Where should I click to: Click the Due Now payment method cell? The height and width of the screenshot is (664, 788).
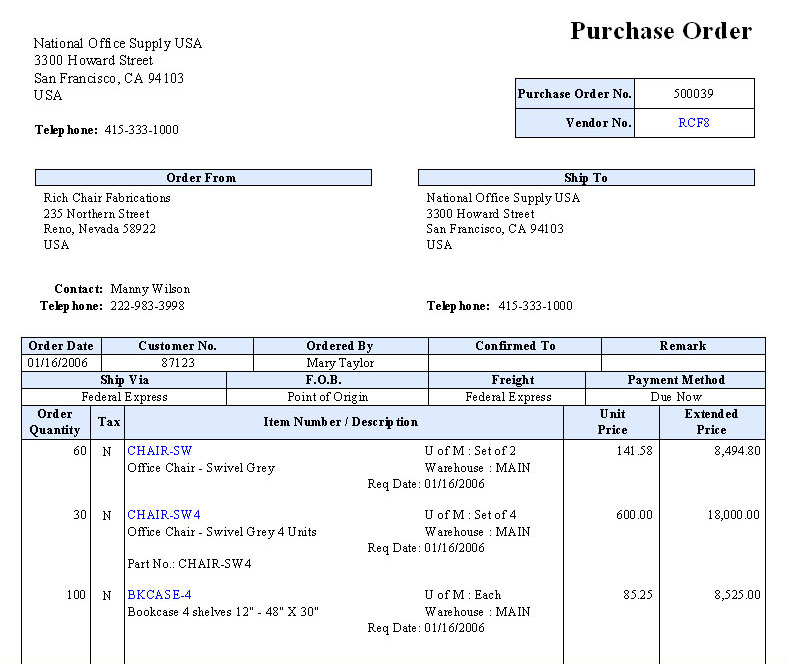click(675, 397)
